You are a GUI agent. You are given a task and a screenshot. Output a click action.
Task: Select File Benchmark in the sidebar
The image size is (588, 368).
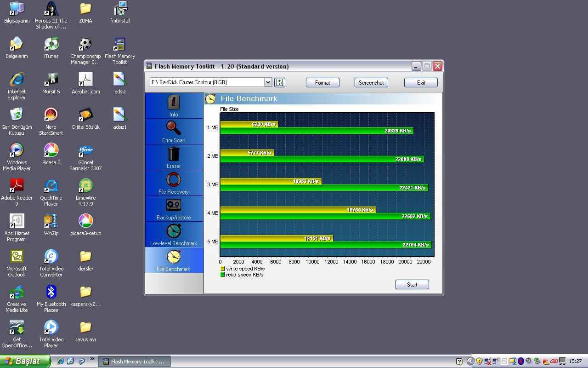174,260
